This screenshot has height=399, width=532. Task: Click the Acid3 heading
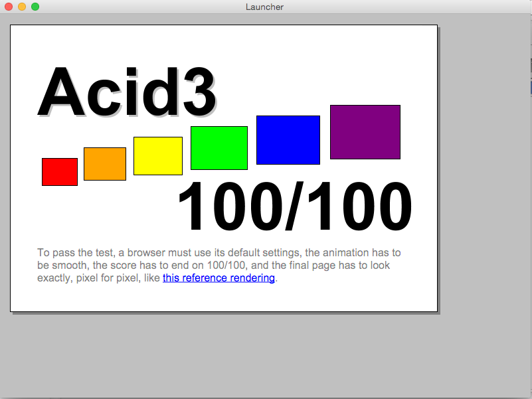click(128, 93)
